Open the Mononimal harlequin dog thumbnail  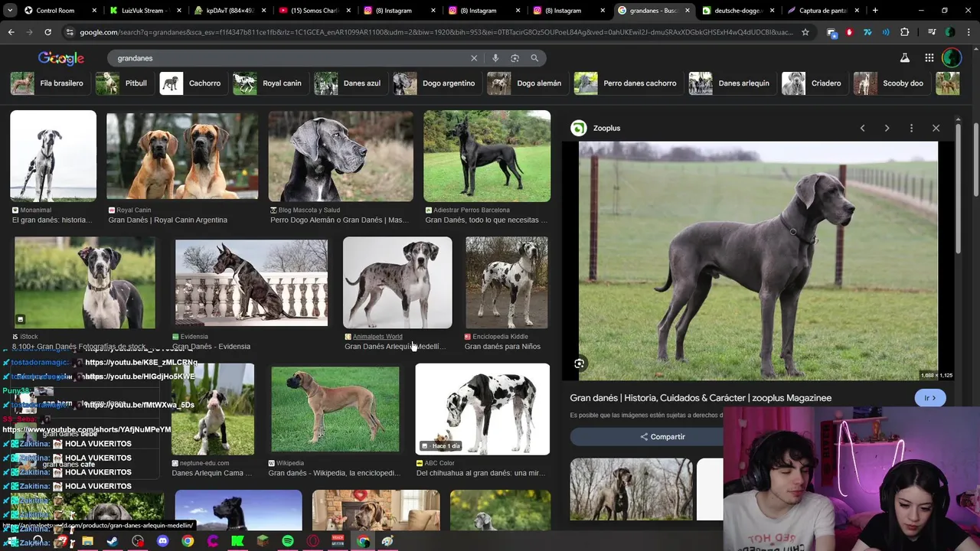pos(53,156)
